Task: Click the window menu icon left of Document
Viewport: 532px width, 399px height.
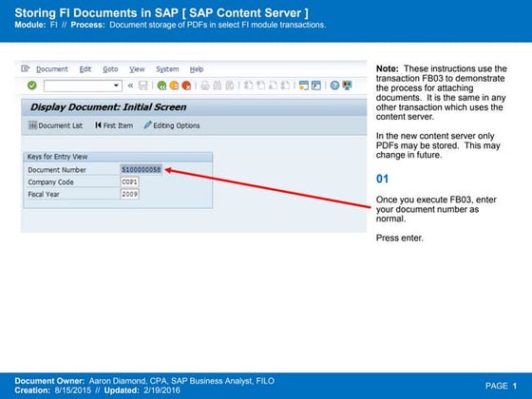Action: click(x=25, y=68)
